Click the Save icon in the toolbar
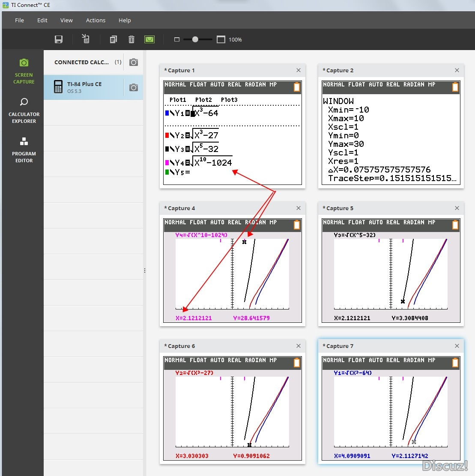Viewport: 475px width, 476px height. click(x=59, y=39)
